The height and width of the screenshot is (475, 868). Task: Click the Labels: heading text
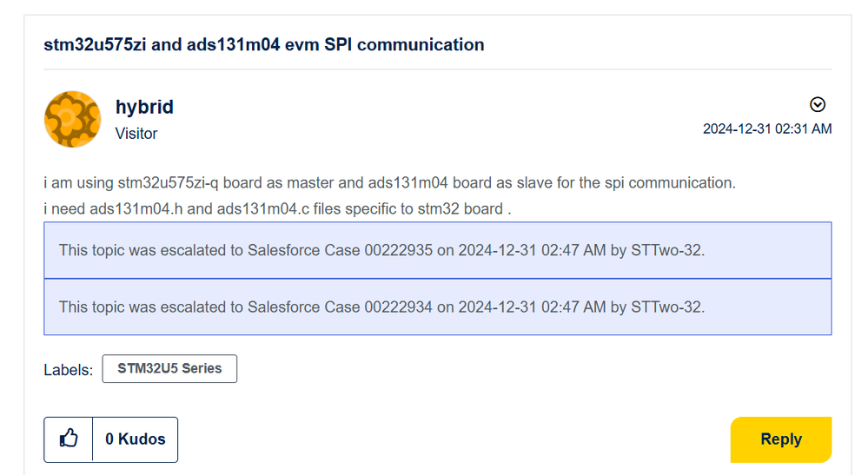pos(68,370)
